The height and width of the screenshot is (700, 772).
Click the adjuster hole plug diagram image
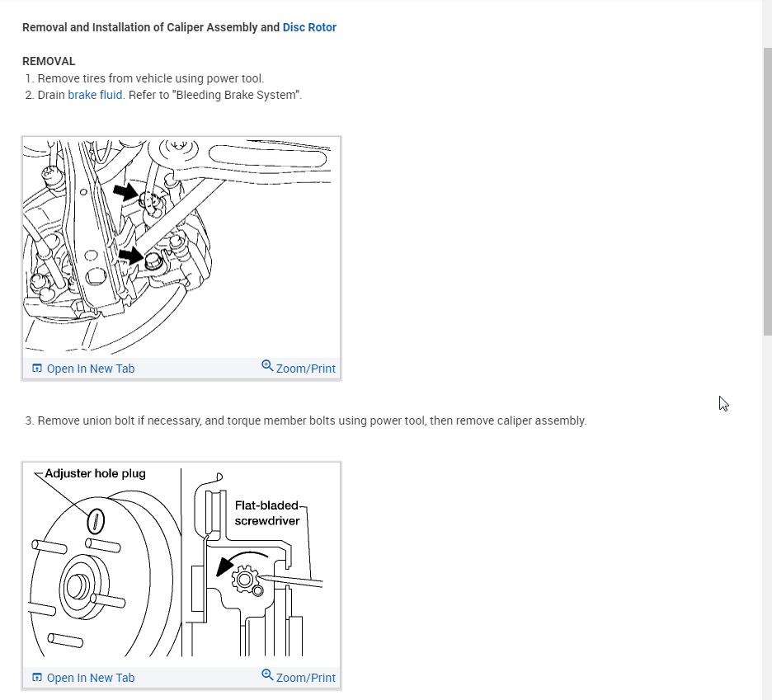click(181, 565)
